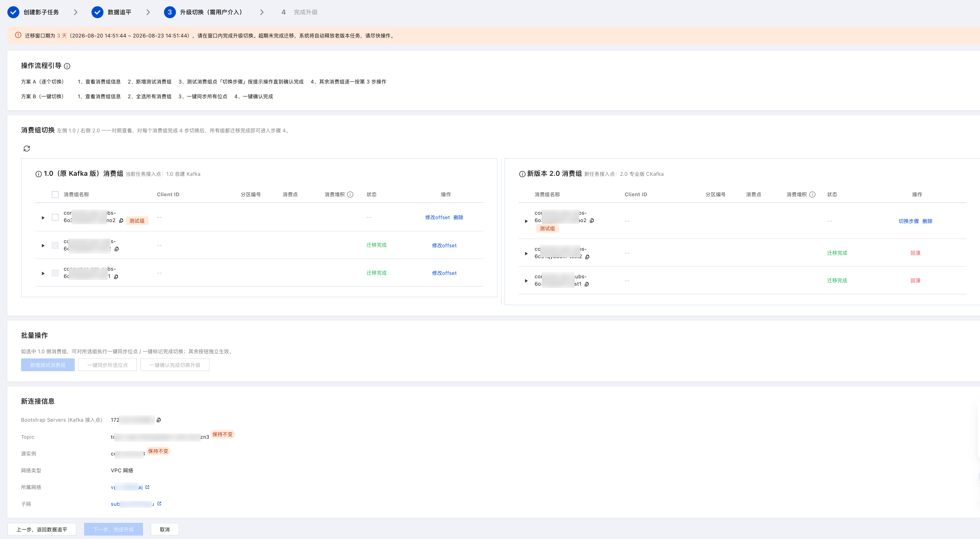Click 上一步，返回数据追平 button
The width and height of the screenshot is (980, 539).
coord(42,530)
